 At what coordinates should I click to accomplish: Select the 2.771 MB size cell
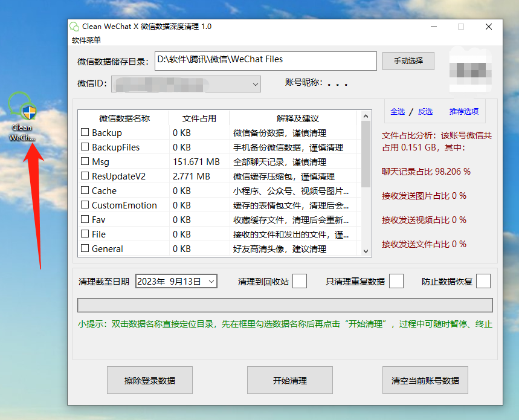[x=192, y=176]
